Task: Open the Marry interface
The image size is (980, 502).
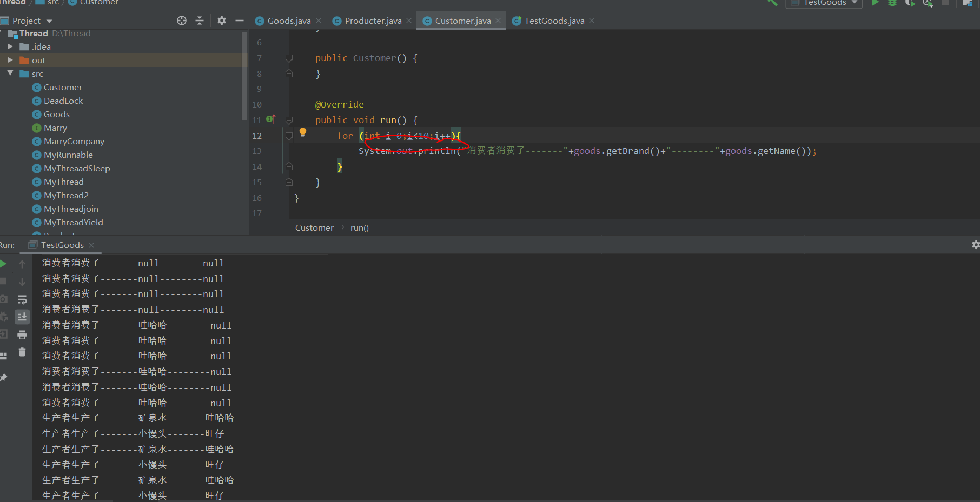Action: tap(55, 128)
